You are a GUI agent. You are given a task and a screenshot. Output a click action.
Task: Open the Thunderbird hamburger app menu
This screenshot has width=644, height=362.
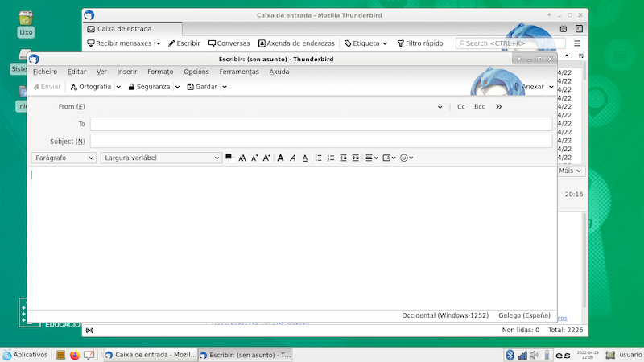[x=577, y=43]
